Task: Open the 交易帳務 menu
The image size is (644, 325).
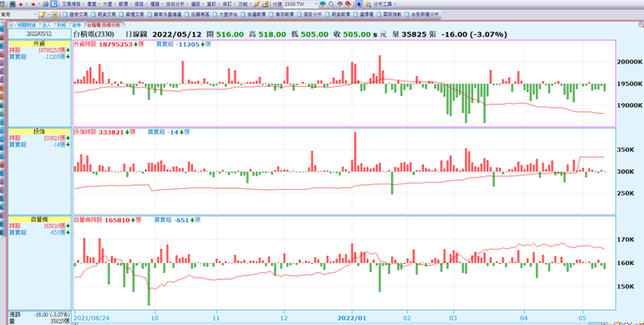Action: tap(71, 4)
